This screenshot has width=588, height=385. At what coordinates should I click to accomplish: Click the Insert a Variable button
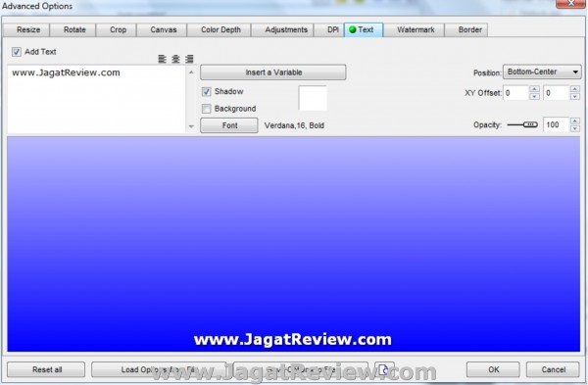(x=273, y=72)
